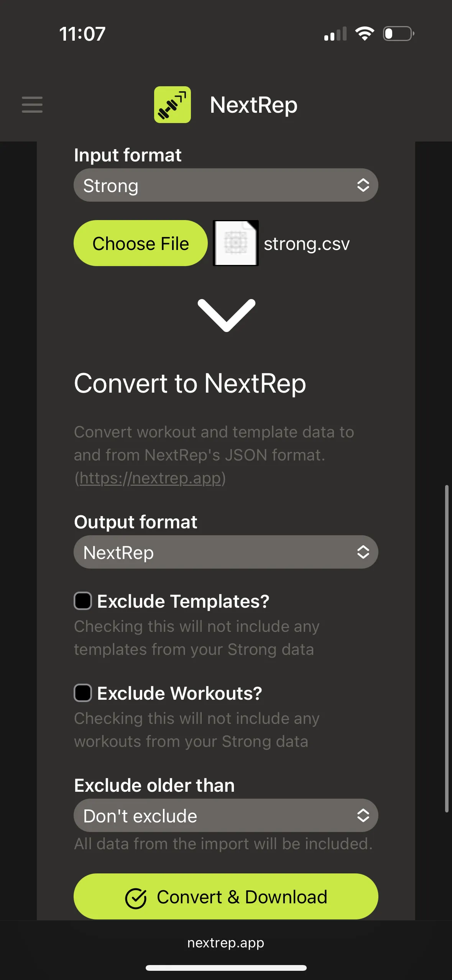Tap the strong.csv file thumbnail icon
The width and height of the screenshot is (452, 980).
[x=236, y=243]
